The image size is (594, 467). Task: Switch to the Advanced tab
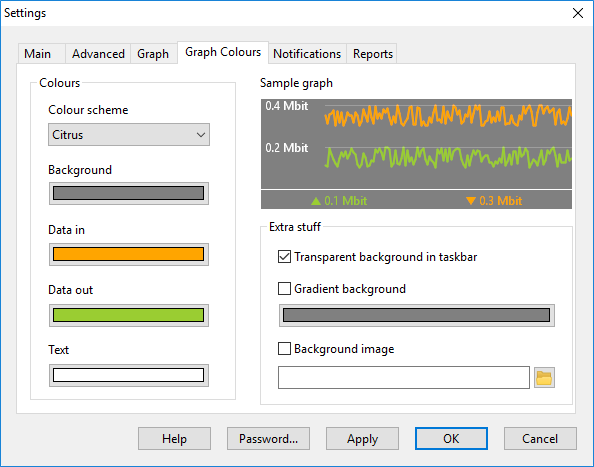pyautogui.click(x=98, y=54)
